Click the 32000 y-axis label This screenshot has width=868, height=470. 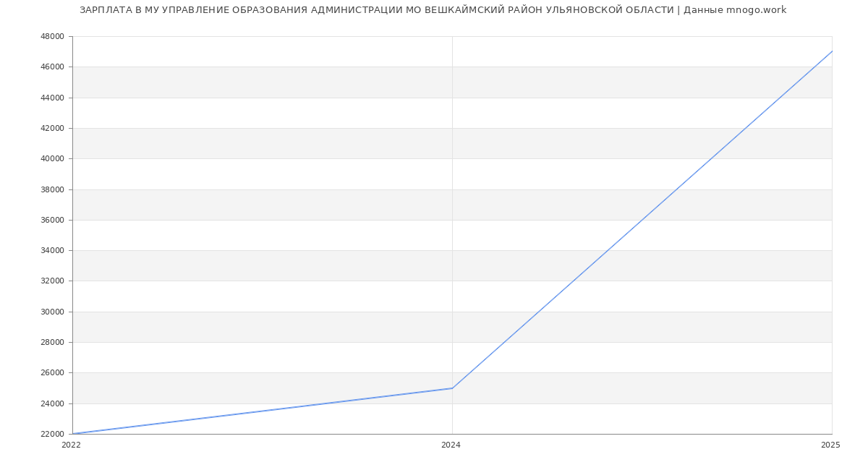[x=53, y=281]
